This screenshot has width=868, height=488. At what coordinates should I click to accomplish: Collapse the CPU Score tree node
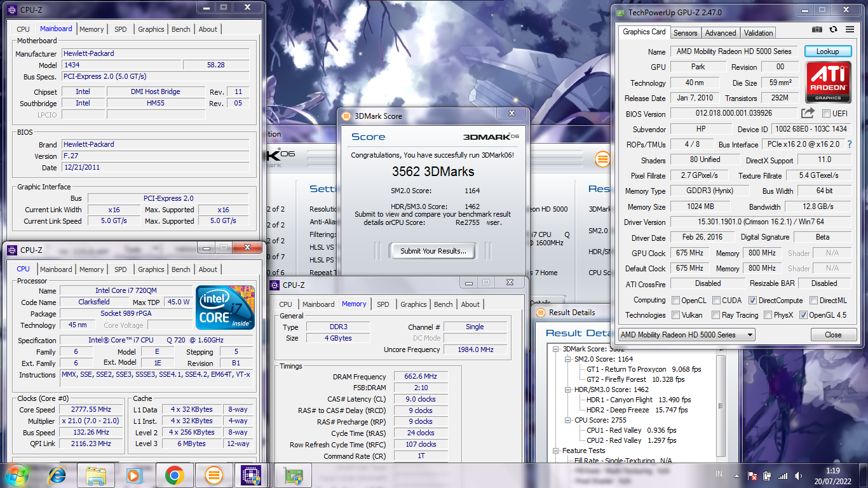568,420
